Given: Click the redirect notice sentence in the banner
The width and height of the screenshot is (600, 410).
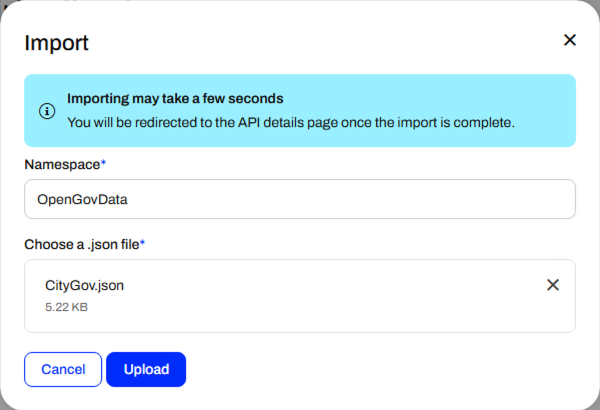Looking at the screenshot, I should (x=291, y=123).
